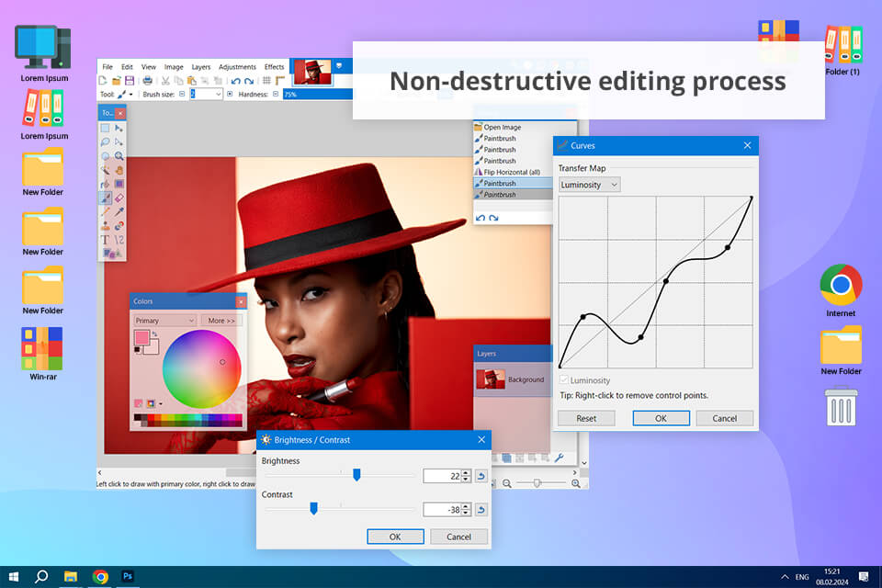The height and width of the screenshot is (588, 882).
Task: Choose the Line/Curve tool
Action: coord(119,240)
